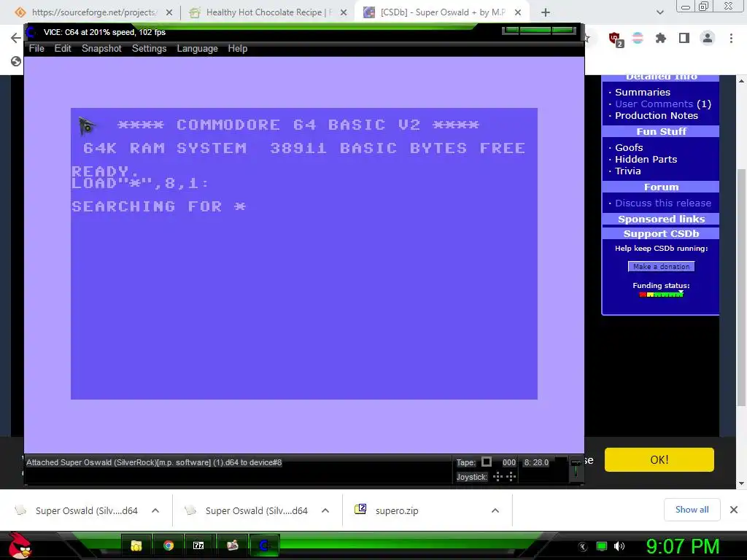Expand options for second Super Oswald download

[x=325, y=510]
